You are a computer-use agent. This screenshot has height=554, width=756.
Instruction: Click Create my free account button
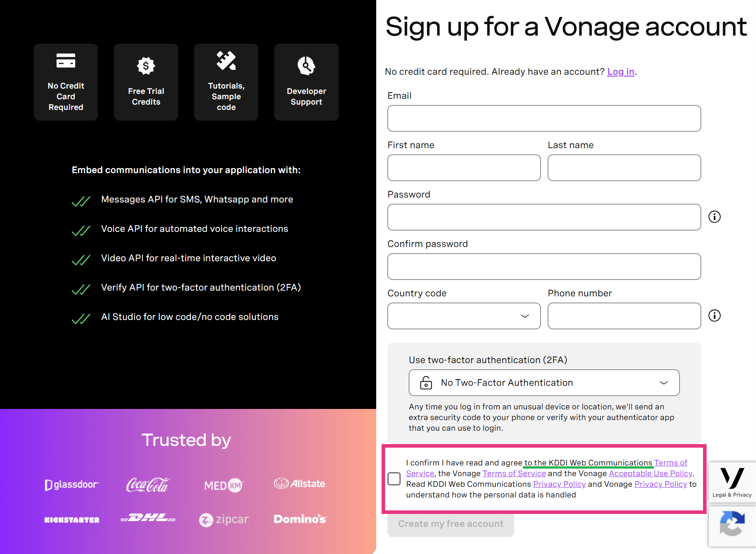[451, 524]
